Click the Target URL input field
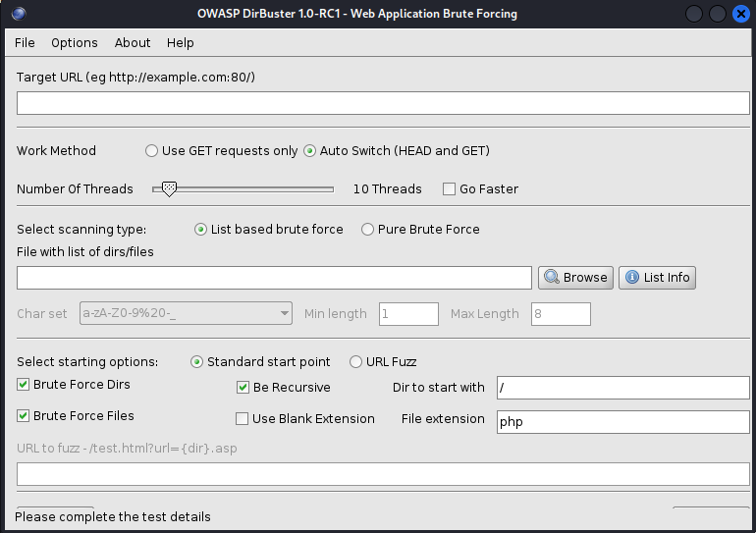Image resolution: width=756 pixels, height=533 pixels. point(383,103)
